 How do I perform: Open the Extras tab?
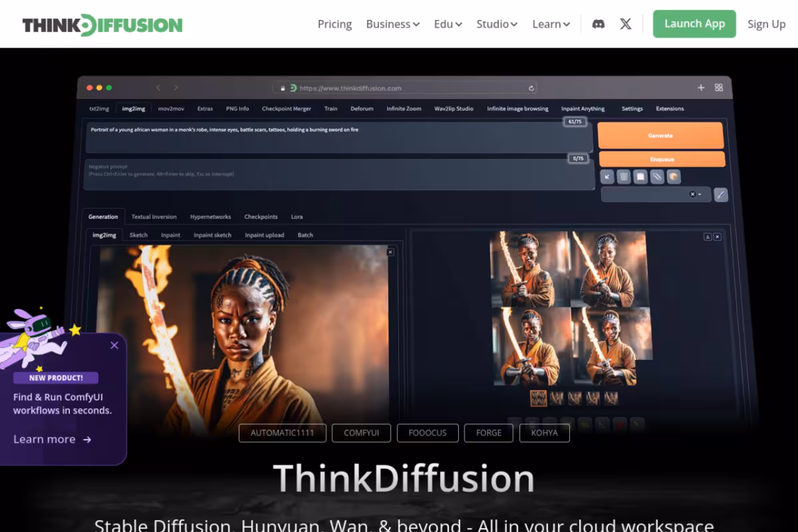tap(205, 108)
